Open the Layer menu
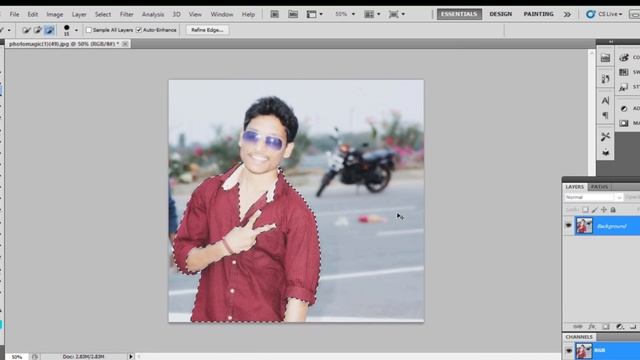 pos(79,14)
